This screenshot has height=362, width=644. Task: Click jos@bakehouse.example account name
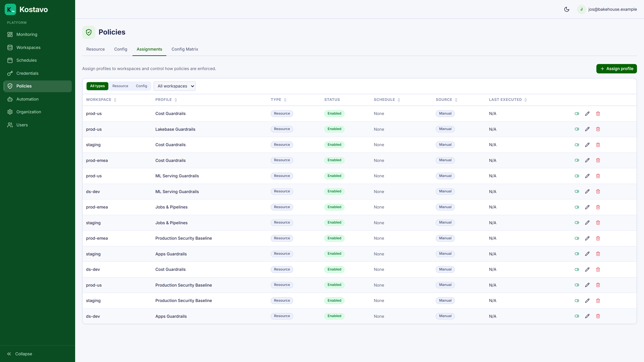(x=612, y=9)
